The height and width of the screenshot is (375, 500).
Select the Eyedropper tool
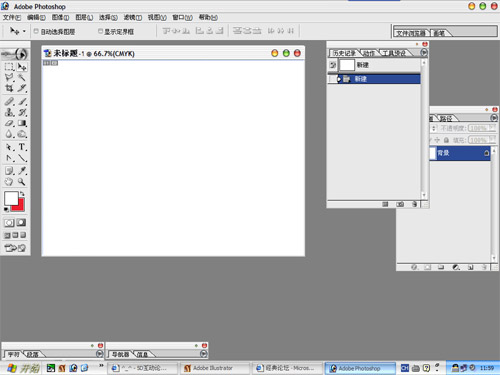click(22, 171)
